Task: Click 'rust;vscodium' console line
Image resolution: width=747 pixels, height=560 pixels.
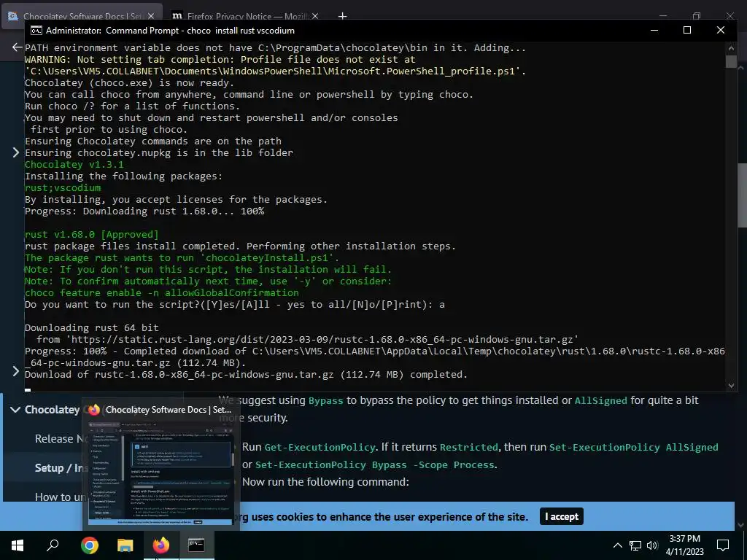Action: point(63,187)
